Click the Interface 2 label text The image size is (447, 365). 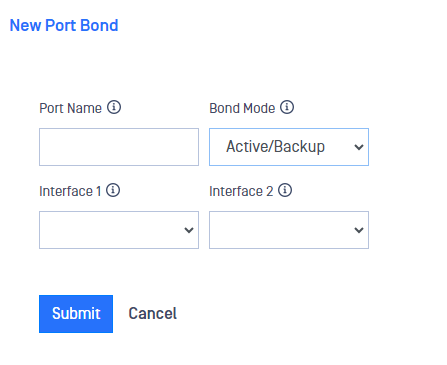241,191
